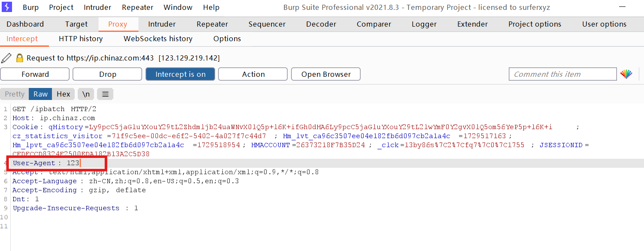
Task: Switch to User options tab
Action: point(605,24)
